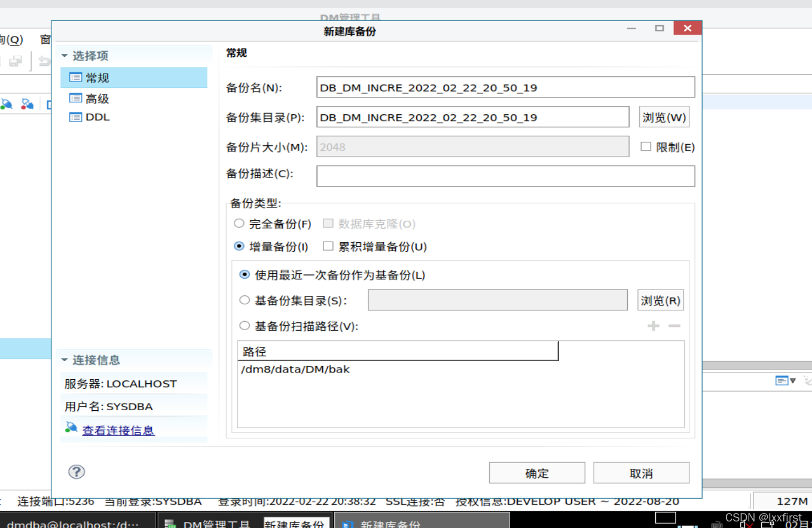
Task: Click 用户名: SYSDBA text
Action: [x=109, y=407]
